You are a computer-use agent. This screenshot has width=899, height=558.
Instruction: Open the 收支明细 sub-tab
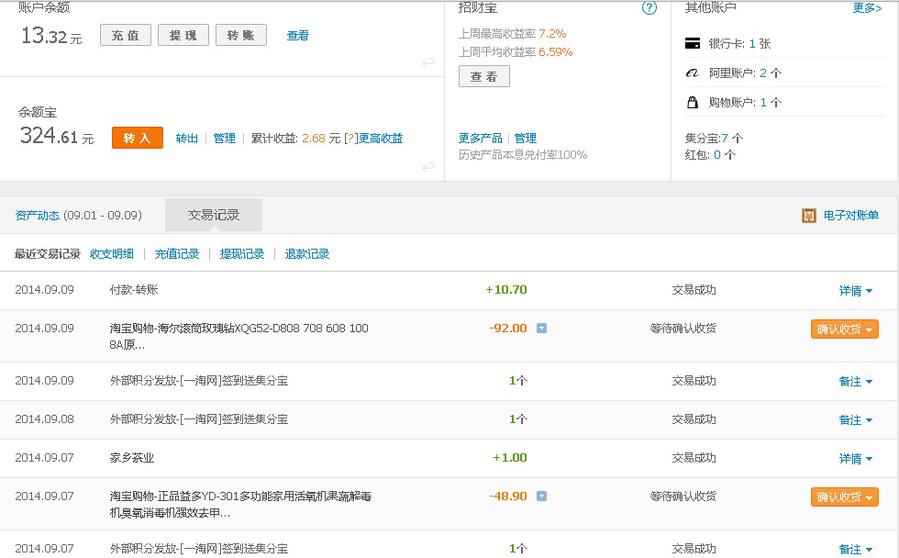pos(112,253)
